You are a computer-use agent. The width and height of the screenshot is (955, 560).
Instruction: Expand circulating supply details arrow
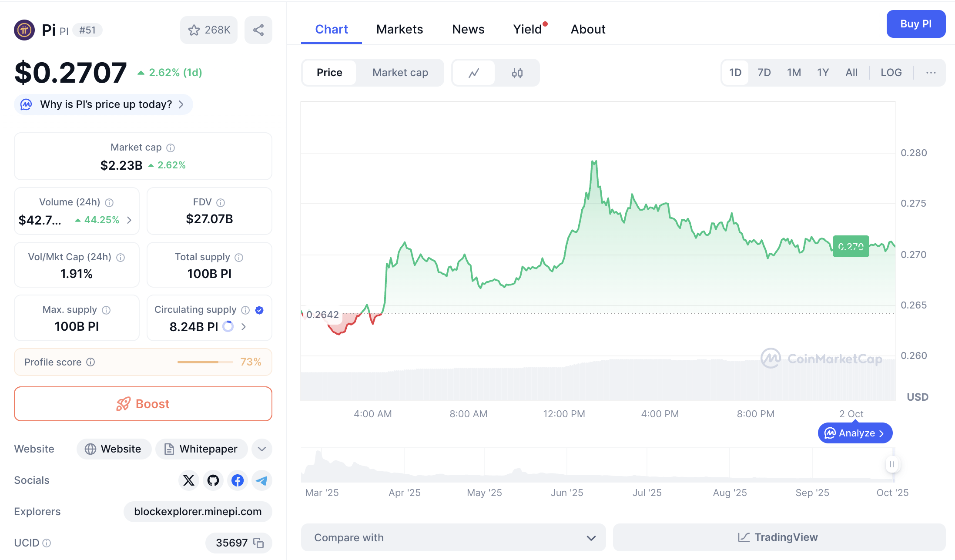coord(244,327)
